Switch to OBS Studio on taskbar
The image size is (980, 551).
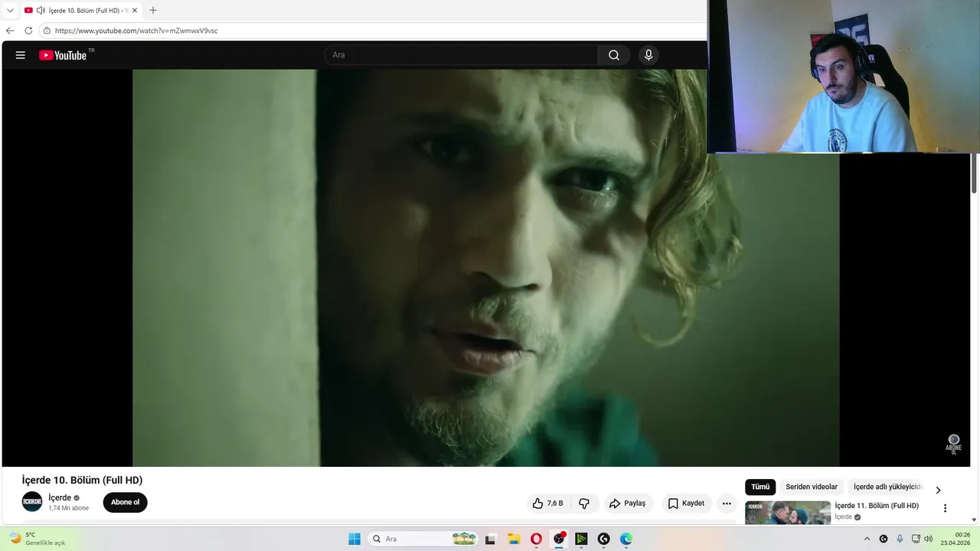559,539
